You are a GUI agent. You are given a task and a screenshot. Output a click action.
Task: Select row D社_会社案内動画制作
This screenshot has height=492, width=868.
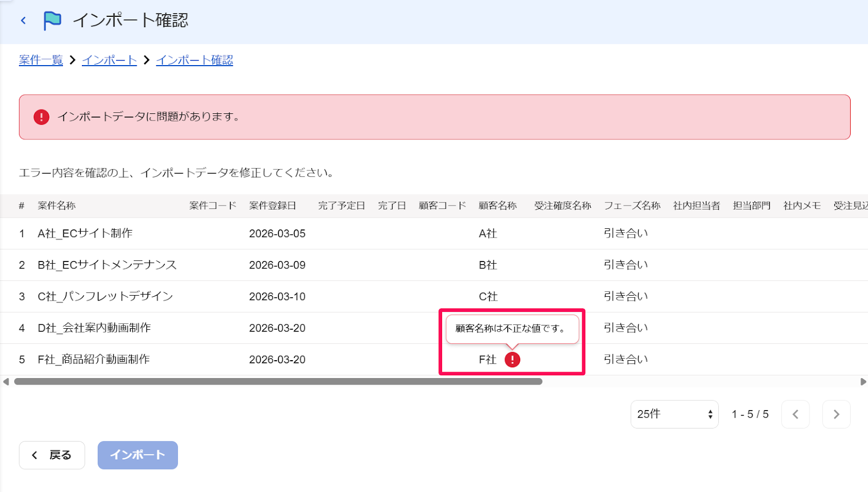tap(434, 328)
